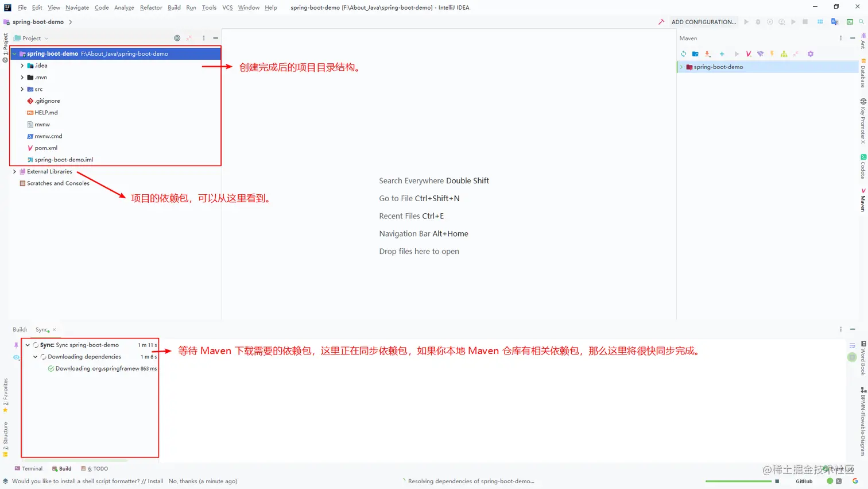Expand External Libraries node
The height and width of the screenshot is (489, 868).
[14, 171]
